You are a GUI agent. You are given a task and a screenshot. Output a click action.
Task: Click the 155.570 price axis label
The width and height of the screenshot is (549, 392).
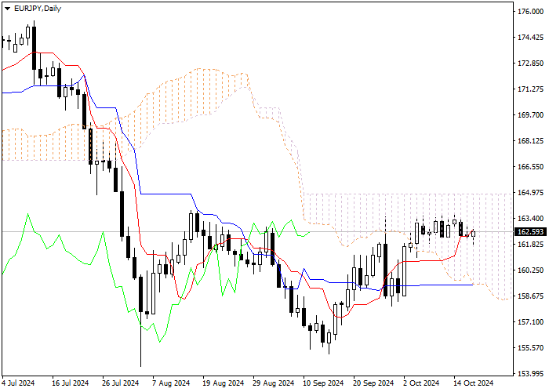tap(530, 348)
